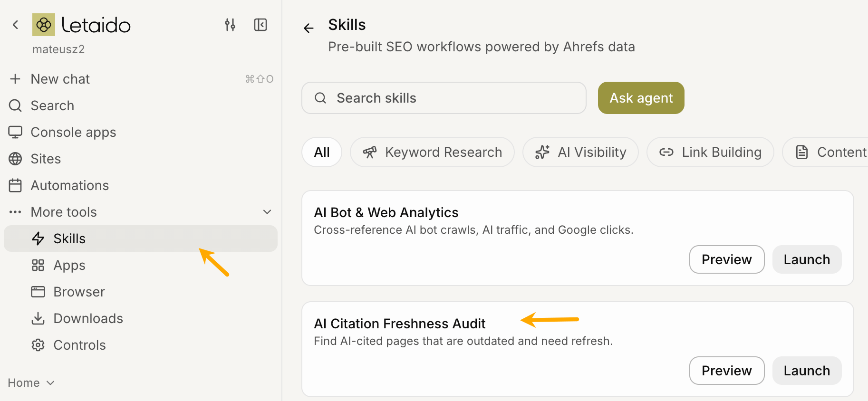Open Apps under More tools
Viewport: 868px width, 401px height.
(141, 265)
